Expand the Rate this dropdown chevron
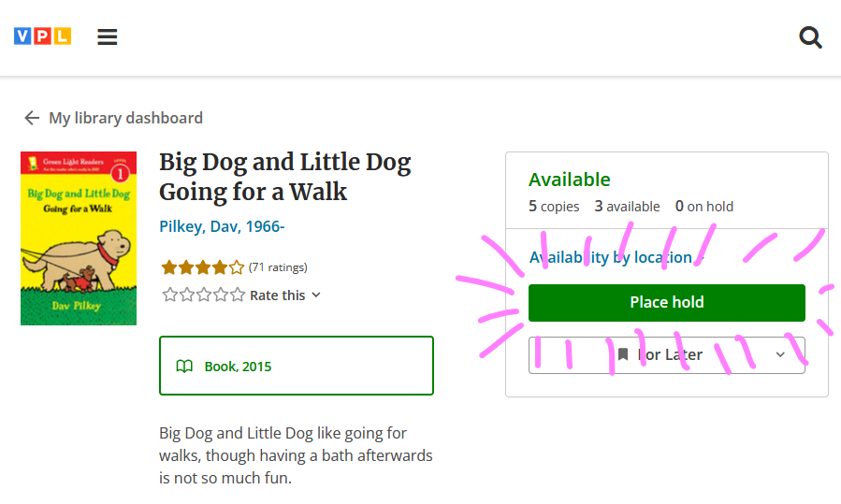 316,295
